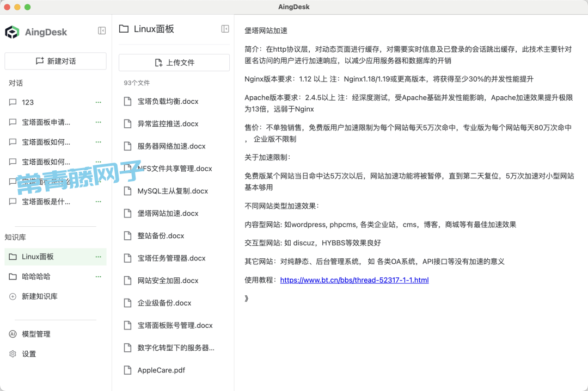
Task: Open options for 哈哈哈哈 knowledge base
Action: (x=98, y=276)
